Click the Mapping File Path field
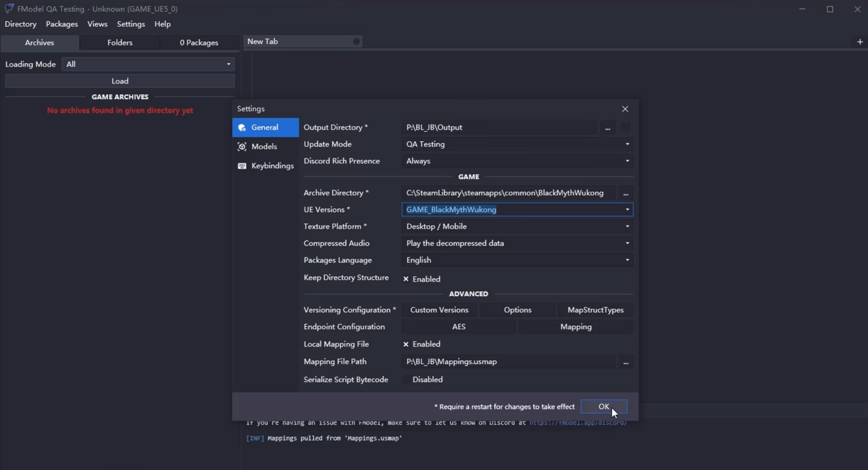 [x=508, y=362]
